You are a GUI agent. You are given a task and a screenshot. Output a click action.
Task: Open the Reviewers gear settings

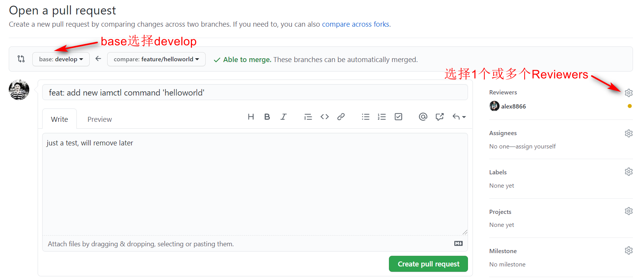coord(629,93)
